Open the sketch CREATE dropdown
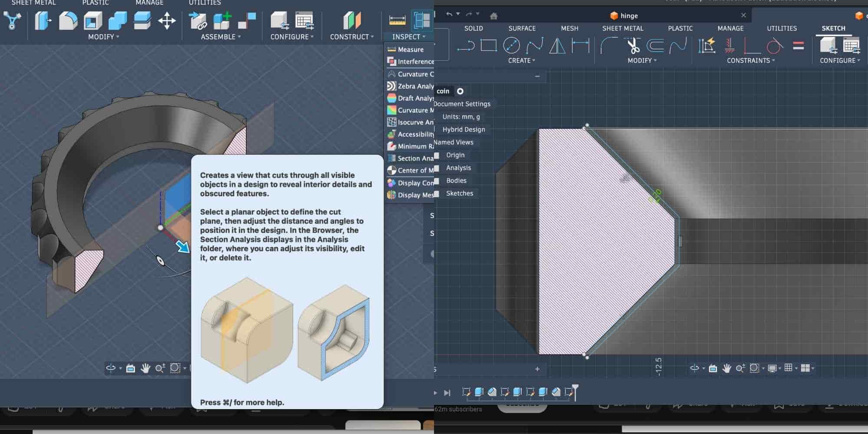The height and width of the screenshot is (434, 868). coord(522,60)
